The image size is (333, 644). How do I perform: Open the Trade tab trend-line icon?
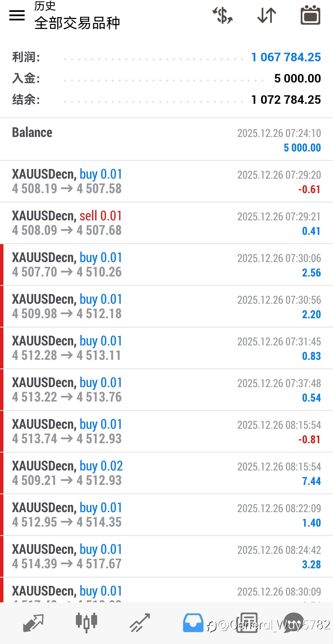[x=140, y=623]
